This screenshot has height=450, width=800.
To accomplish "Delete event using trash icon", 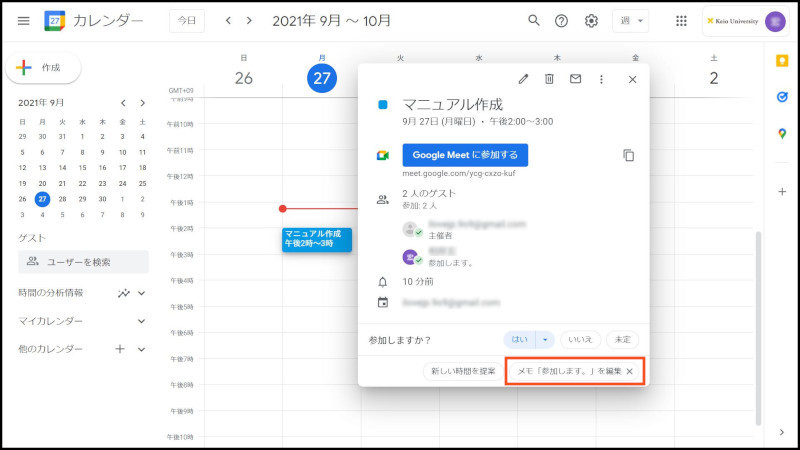I will pos(549,79).
